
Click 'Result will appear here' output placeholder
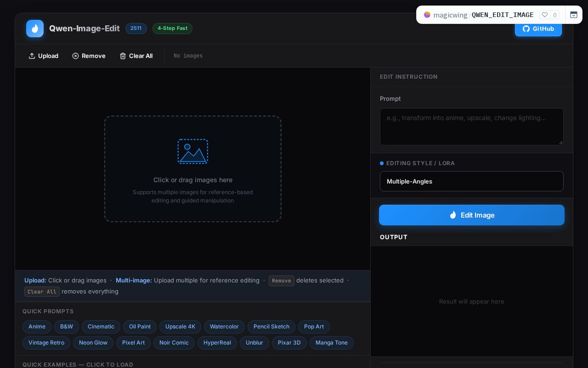tap(472, 301)
